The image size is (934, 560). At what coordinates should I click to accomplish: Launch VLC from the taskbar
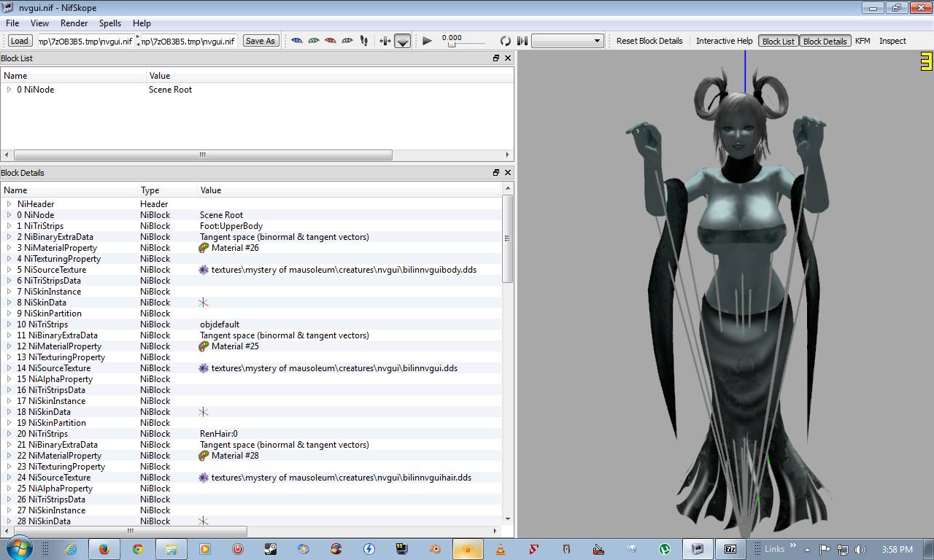coord(501,549)
